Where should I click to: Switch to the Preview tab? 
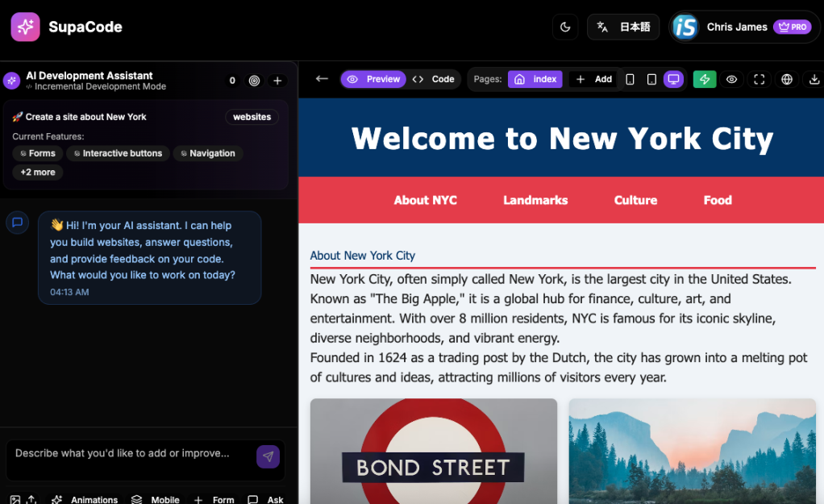(x=373, y=79)
